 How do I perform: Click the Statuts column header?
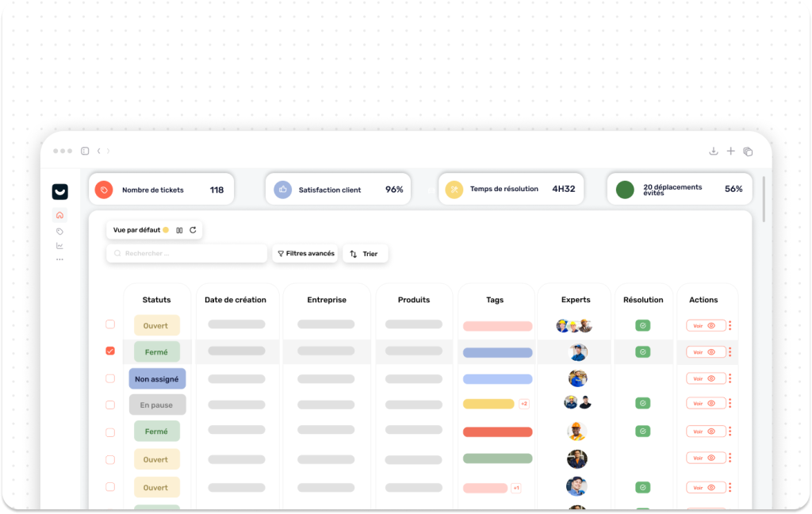click(156, 300)
